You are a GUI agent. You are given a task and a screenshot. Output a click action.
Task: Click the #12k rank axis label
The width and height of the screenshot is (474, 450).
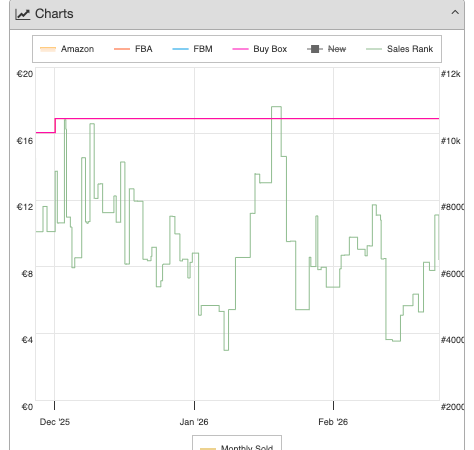click(x=451, y=74)
